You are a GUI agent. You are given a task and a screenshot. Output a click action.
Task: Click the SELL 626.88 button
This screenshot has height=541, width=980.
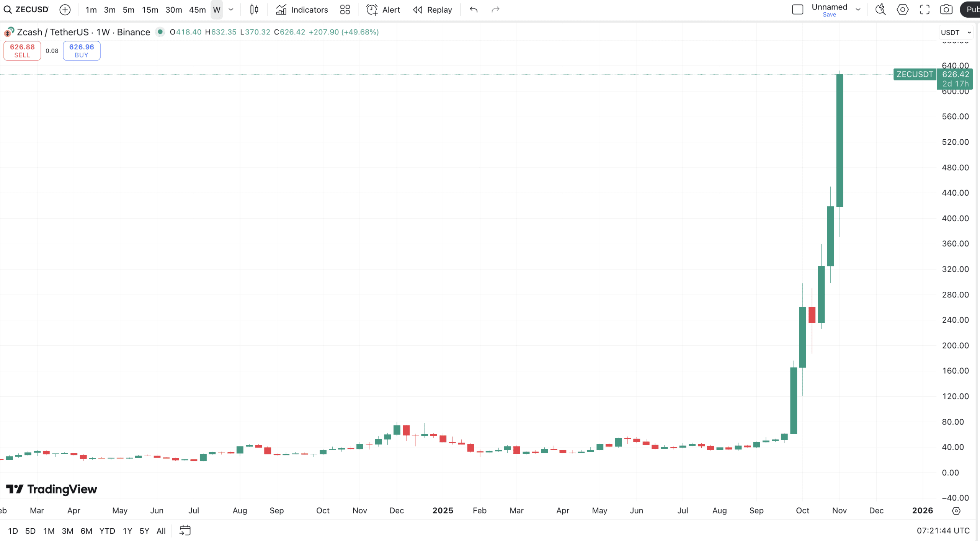pyautogui.click(x=22, y=51)
